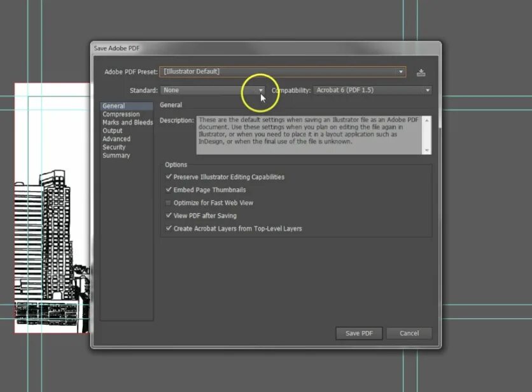Open the Compatibility dropdown

(x=372, y=90)
